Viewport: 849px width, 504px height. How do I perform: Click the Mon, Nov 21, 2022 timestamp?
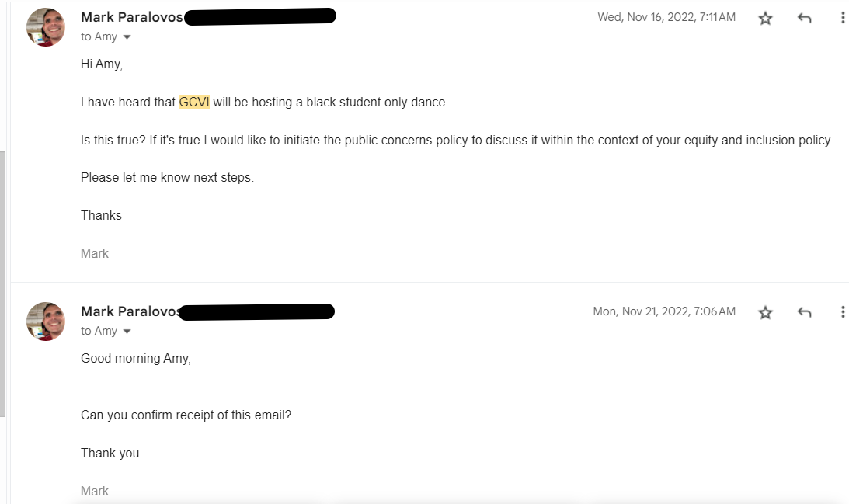(664, 311)
